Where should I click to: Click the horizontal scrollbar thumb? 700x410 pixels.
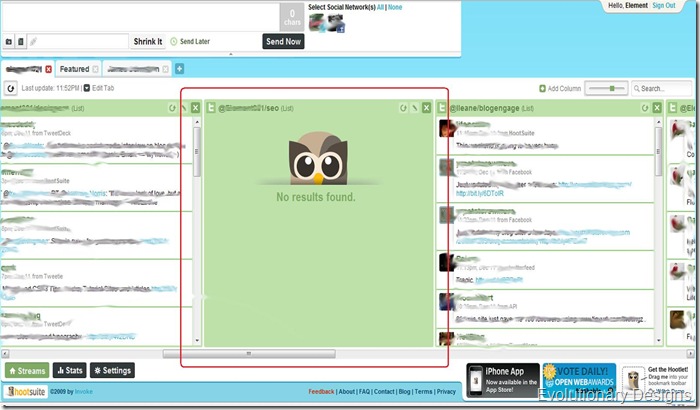point(249,354)
